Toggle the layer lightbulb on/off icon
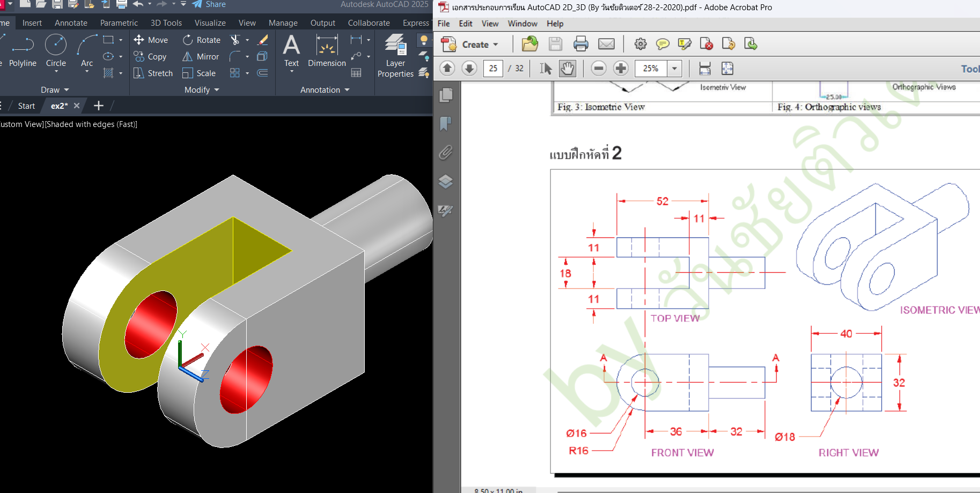The image size is (980, 493). coord(424,40)
